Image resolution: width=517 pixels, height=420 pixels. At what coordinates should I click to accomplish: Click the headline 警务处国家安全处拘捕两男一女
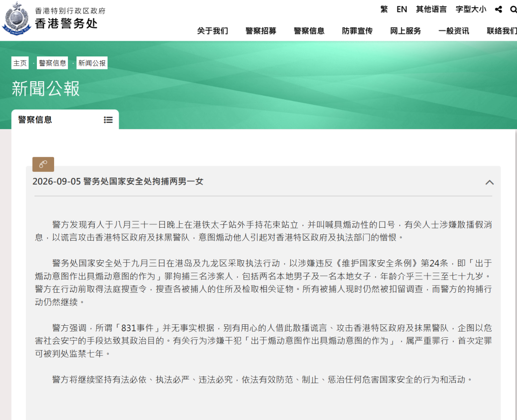143,181
